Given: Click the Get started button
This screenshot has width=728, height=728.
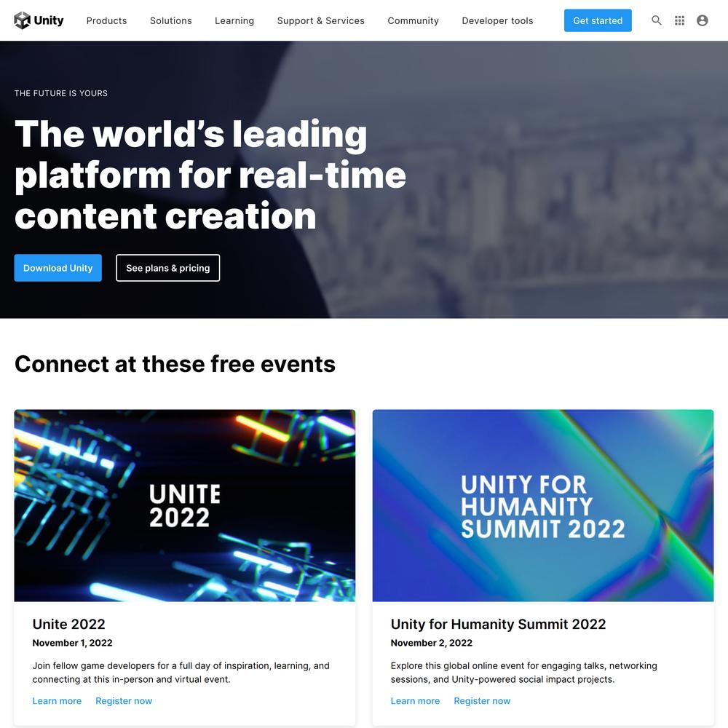Looking at the screenshot, I should 598,20.
